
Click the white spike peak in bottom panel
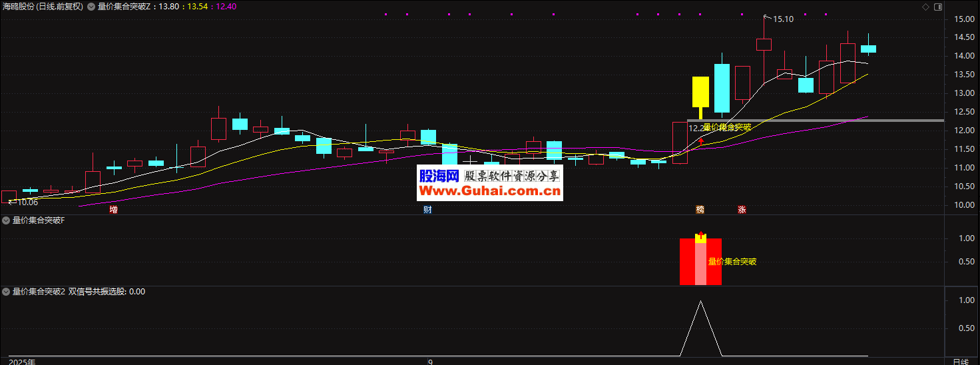click(x=700, y=302)
